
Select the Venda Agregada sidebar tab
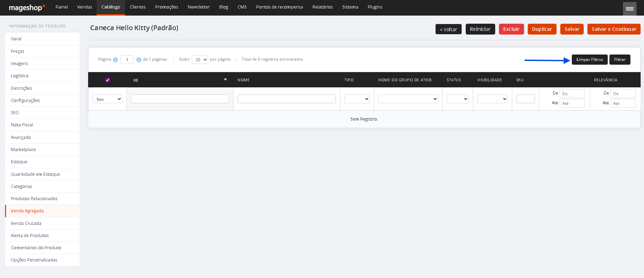point(42,211)
